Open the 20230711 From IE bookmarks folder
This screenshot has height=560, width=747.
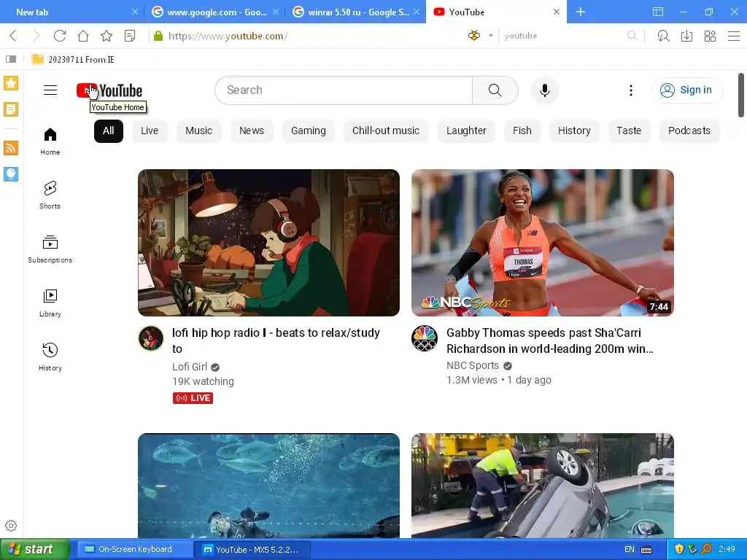coord(73,60)
